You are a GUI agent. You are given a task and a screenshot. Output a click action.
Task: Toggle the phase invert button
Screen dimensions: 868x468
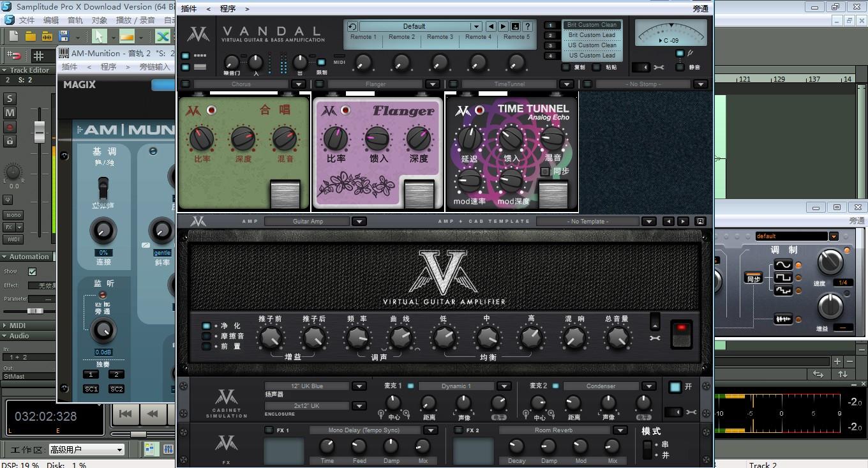tap(8, 200)
